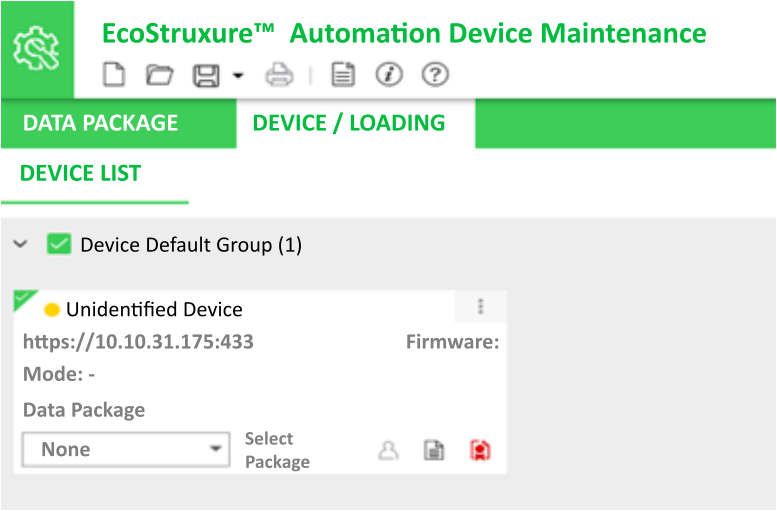
Task: Save using the floppy disk icon
Action: 206,76
